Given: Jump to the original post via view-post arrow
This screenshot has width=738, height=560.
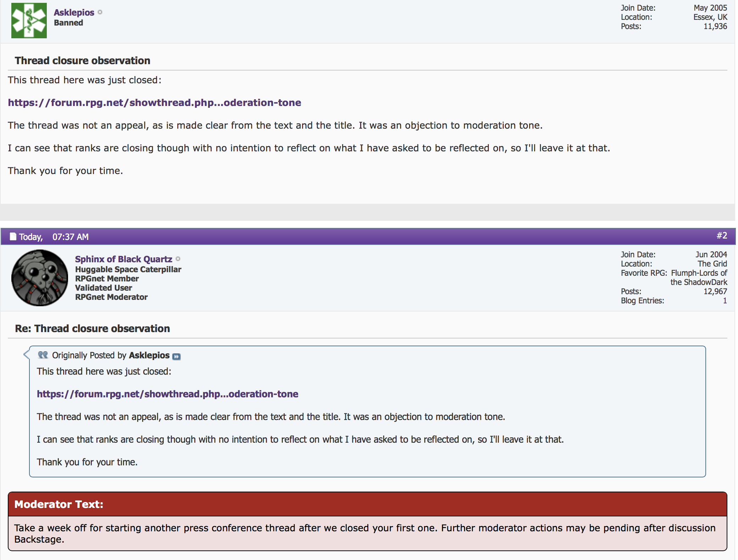Looking at the screenshot, I should coord(177,357).
